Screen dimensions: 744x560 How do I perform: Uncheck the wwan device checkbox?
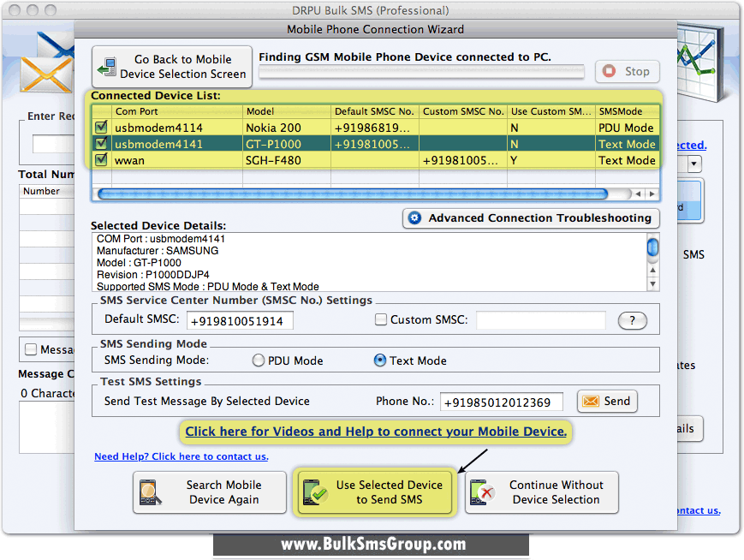101,160
